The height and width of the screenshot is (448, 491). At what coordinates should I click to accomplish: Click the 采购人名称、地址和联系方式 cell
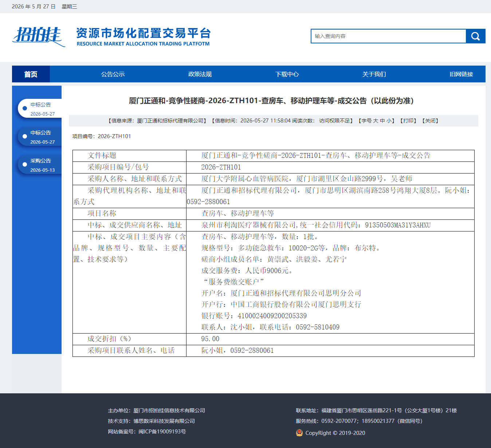[x=129, y=179]
